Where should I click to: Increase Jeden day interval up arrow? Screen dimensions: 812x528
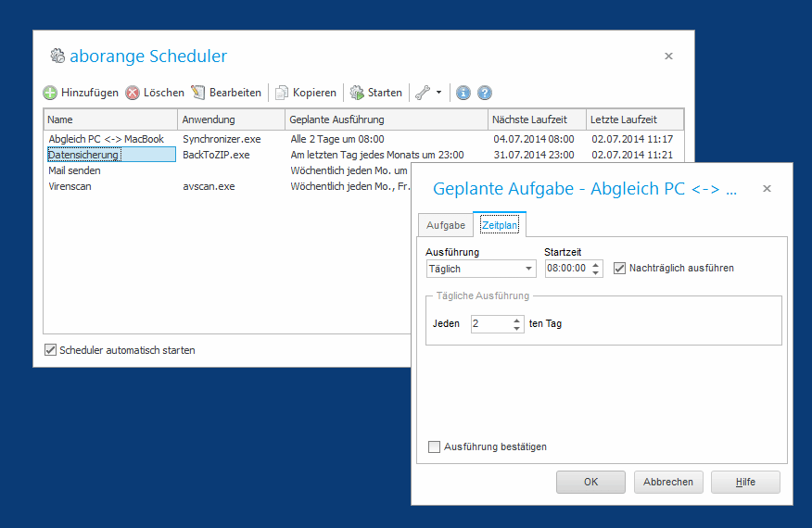516,320
